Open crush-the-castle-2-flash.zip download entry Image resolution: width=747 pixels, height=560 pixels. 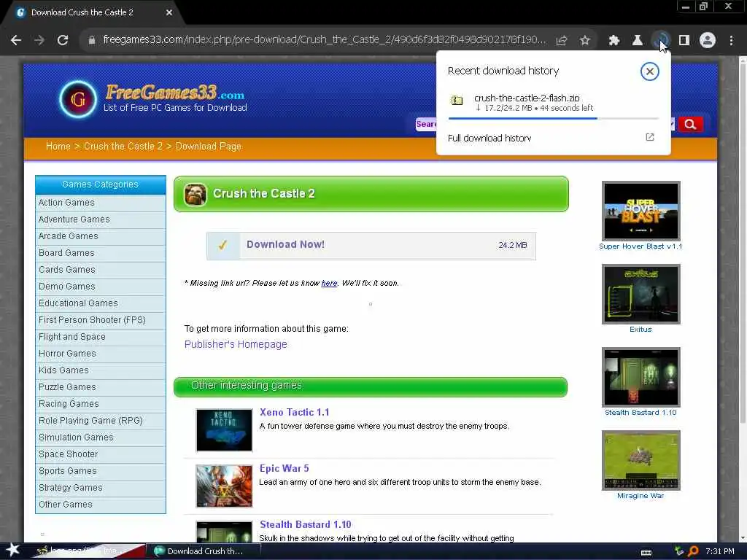[553, 102]
